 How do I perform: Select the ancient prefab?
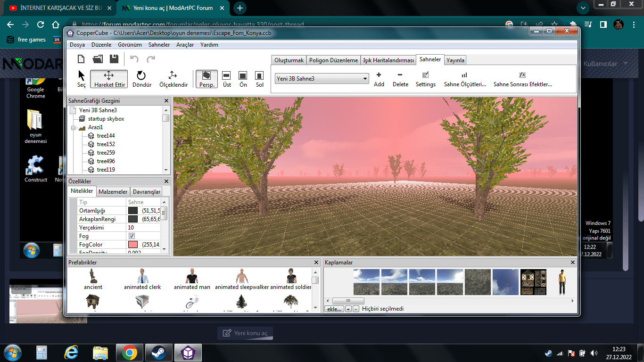[x=93, y=280]
